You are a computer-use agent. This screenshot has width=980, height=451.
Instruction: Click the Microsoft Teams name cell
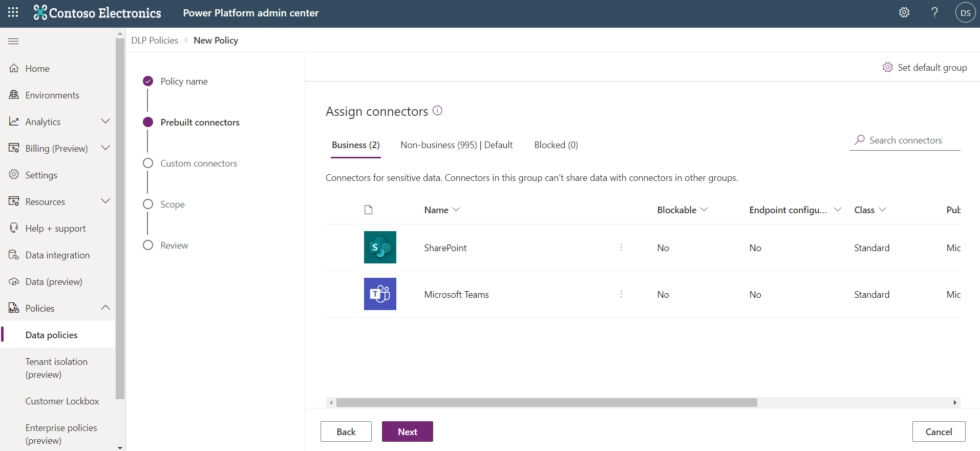coord(457,294)
